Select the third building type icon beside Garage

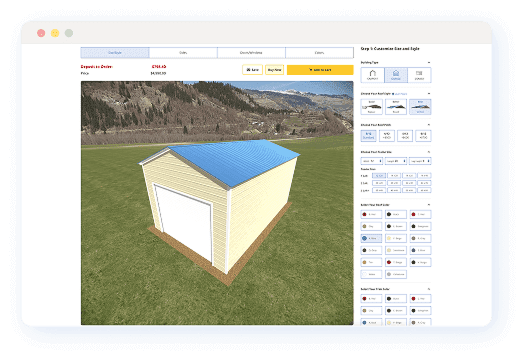pyautogui.click(x=419, y=75)
